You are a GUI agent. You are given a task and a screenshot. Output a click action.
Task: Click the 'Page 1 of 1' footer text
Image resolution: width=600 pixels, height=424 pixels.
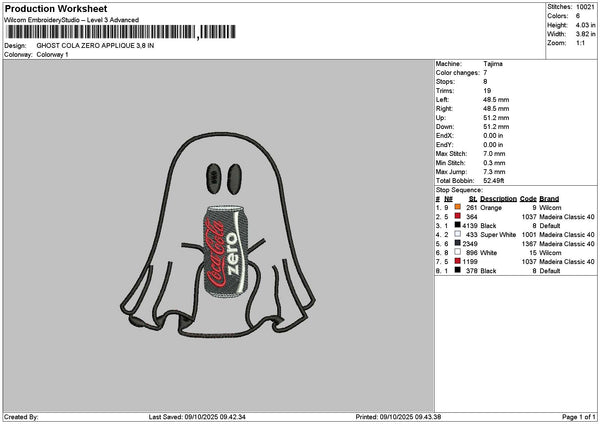point(579,417)
